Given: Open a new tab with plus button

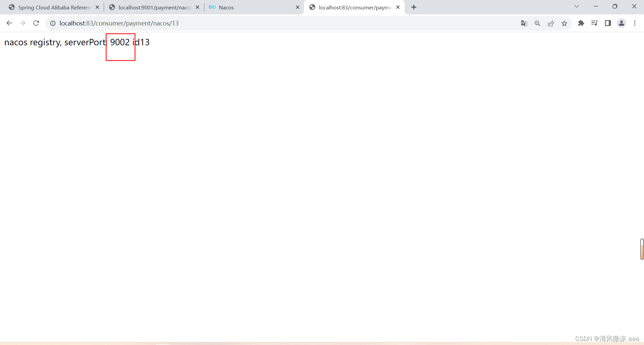Looking at the screenshot, I should [414, 7].
